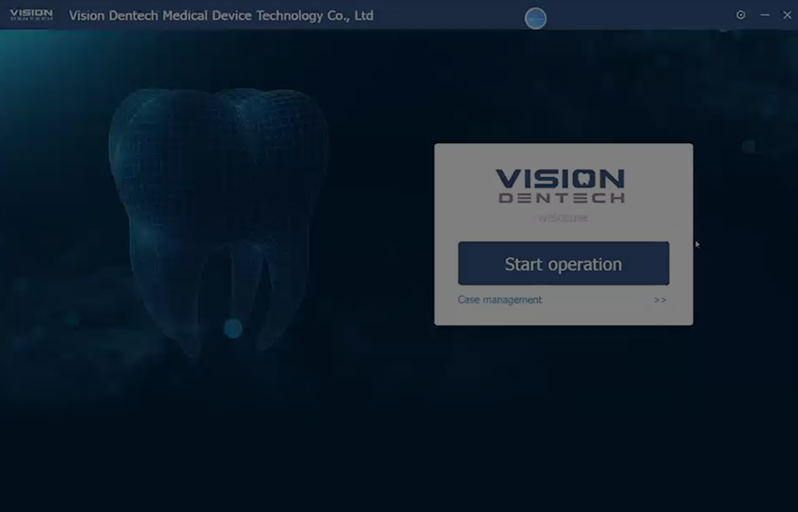Image resolution: width=798 pixels, height=512 pixels.
Task: Click the round blue icon in the title bar center
Action: click(x=536, y=18)
